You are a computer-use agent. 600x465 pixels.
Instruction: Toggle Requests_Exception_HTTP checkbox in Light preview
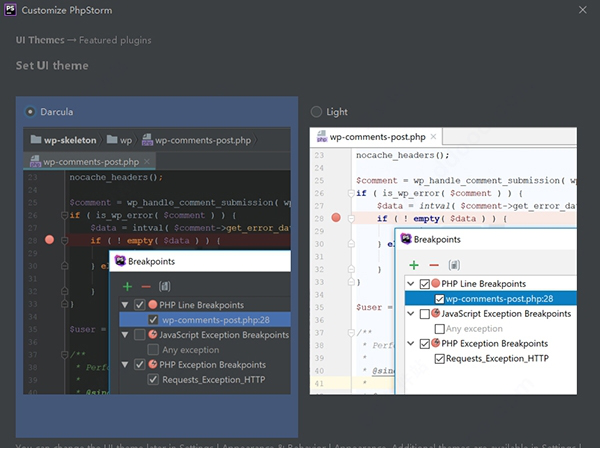(440, 359)
